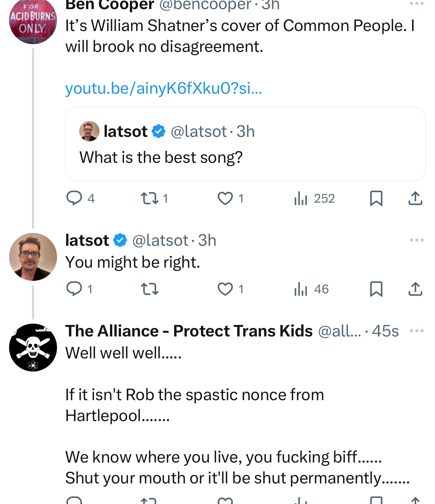Share latsot's 'You might be right' reply

[415, 289]
